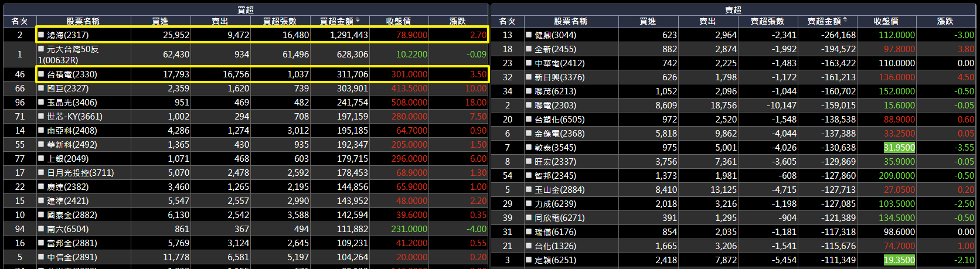
Task: Select the -10,147 net sell volume
Action: coord(781,105)
